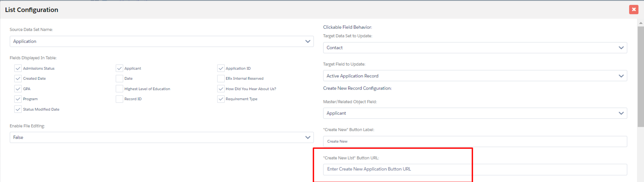Toggle the GPA field checkbox
Viewport: 644px width, 182px height.
click(18, 89)
